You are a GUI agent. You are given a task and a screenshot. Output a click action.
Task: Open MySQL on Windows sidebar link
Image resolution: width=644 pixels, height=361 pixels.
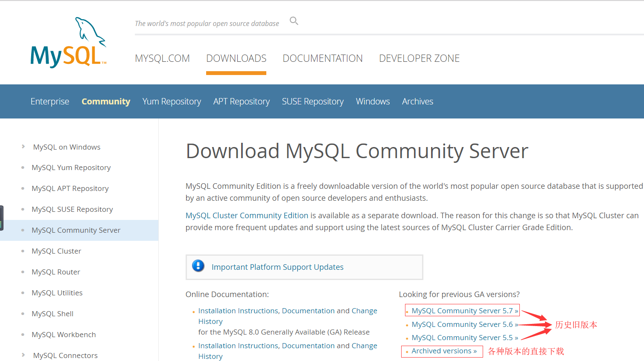pyautogui.click(x=67, y=147)
